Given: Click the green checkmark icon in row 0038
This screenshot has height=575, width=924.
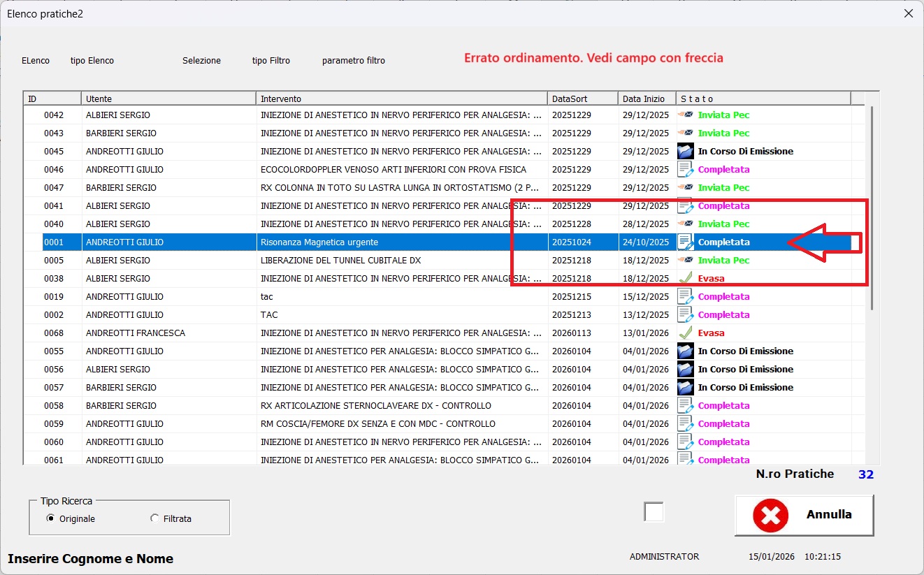Looking at the screenshot, I should pyautogui.click(x=685, y=278).
